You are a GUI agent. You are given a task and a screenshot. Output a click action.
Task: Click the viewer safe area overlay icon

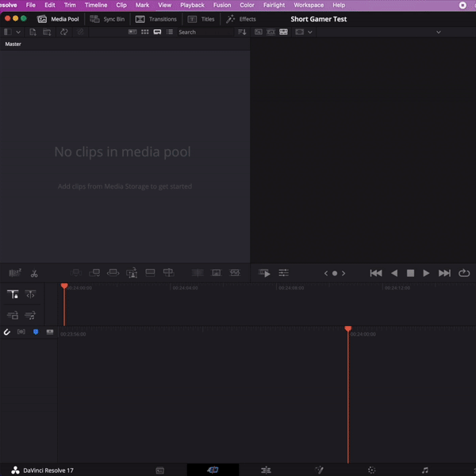pyautogui.click(x=300, y=32)
